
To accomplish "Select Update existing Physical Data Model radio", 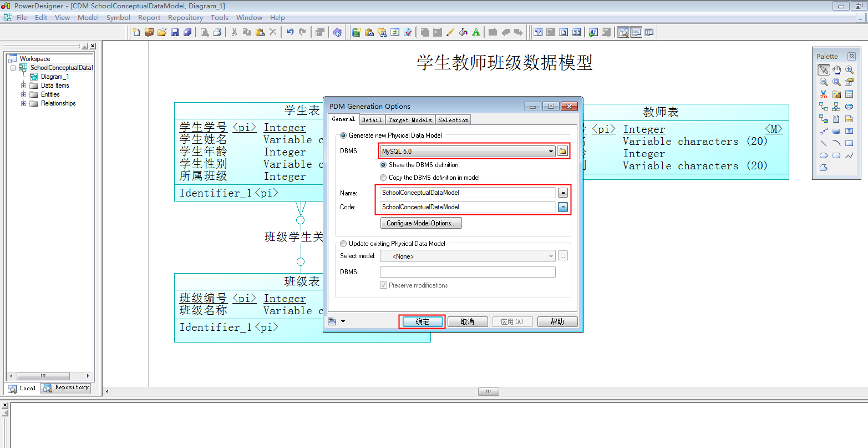I will tap(344, 244).
